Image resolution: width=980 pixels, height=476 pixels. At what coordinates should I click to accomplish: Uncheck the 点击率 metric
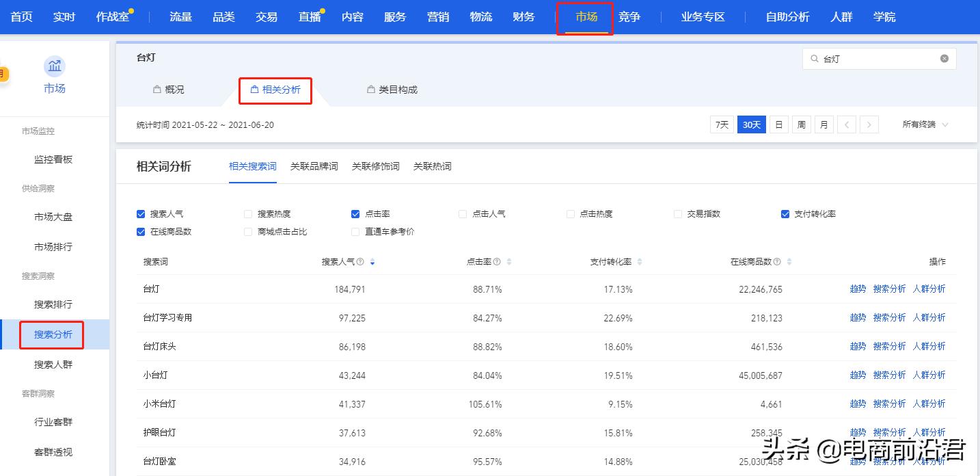tap(355, 213)
